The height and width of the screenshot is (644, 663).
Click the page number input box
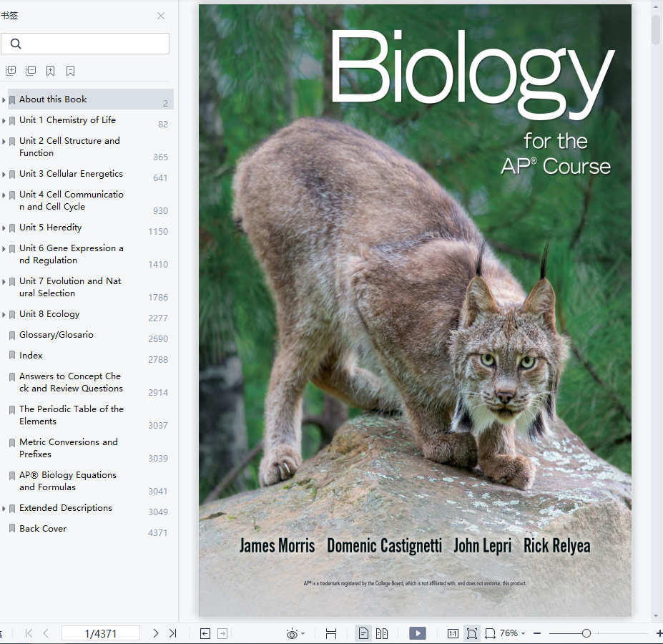(x=101, y=633)
